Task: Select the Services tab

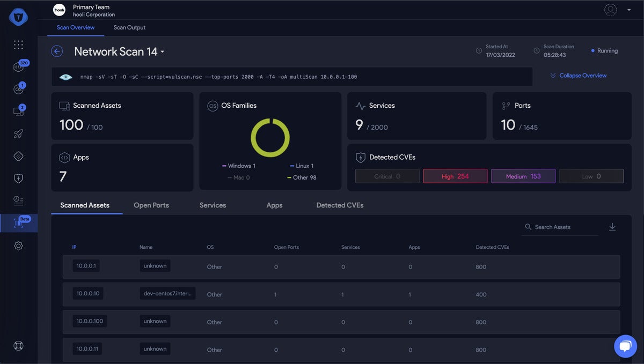Action: pyautogui.click(x=213, y=205)
